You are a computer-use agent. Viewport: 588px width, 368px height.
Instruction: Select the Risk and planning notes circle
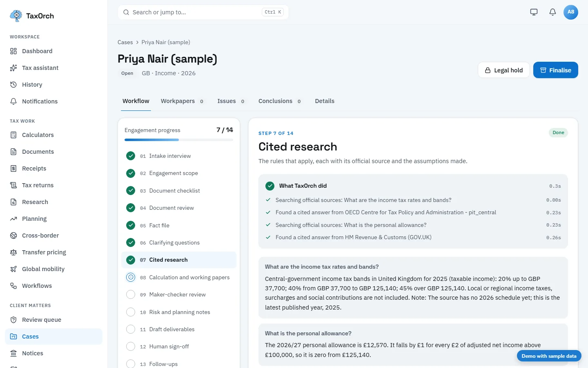(131, 312)
